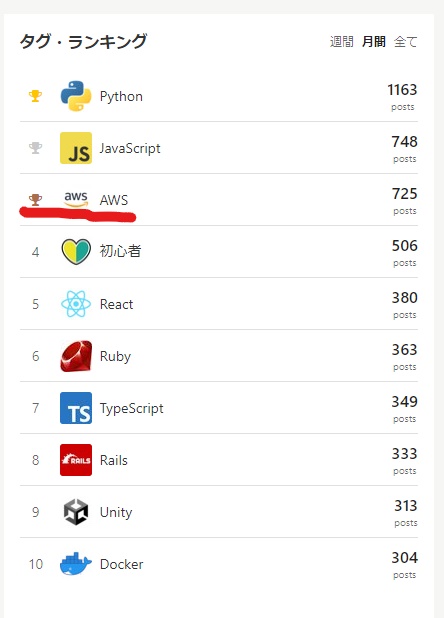Open the 初心者 tag link
The image size is (444, 618).
pyautogui.click(x=120, y=251)
